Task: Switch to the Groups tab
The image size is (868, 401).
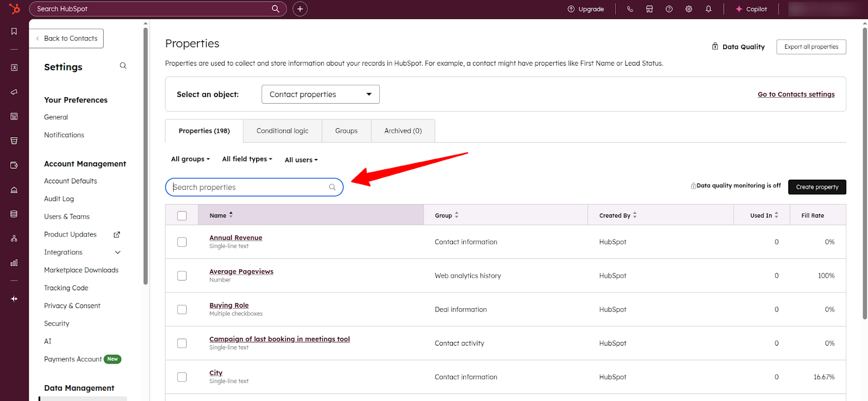Action: pyautogui.click(x=347, y=131)
